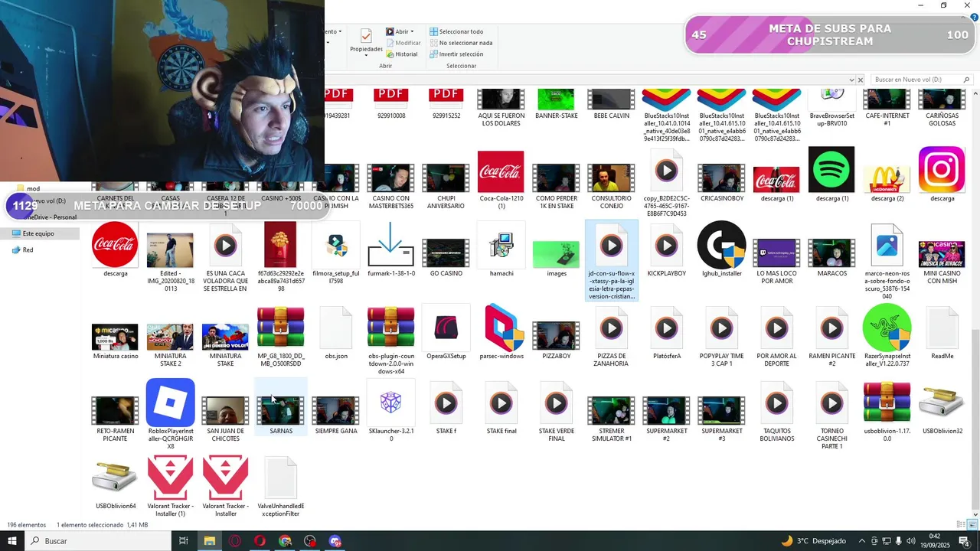This screenshot has height=551, width=980.
Task: Select the KICKPLAYBOY video file
Action: (x=666, y=246)
